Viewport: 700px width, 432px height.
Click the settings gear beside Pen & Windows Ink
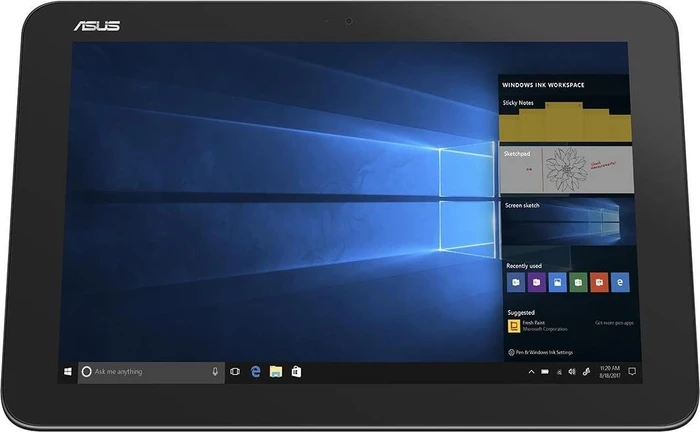coord(512,352)
